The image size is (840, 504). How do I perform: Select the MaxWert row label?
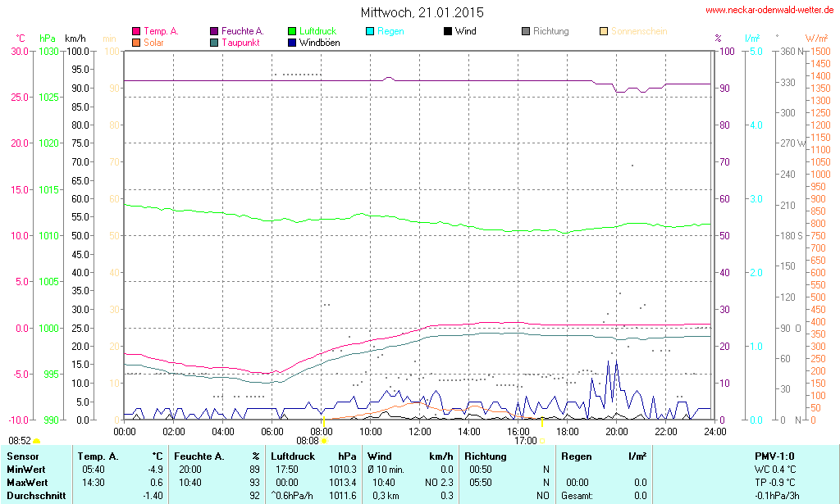click(27, 482)
